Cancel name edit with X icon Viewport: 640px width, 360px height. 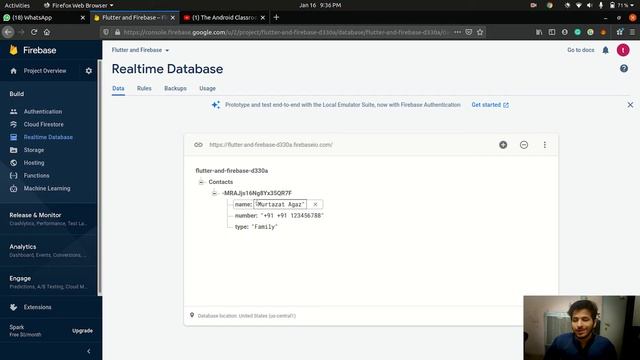click(315, 204)
